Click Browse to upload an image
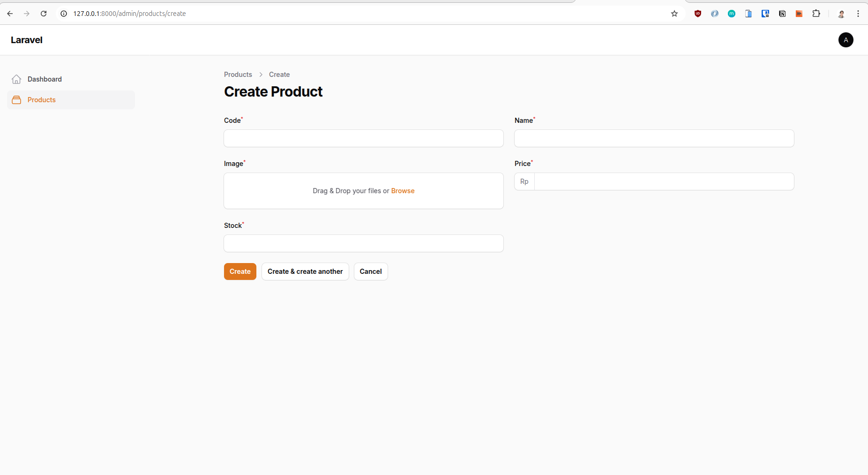Screen dimensions: 868x475 click(x=403, y=191)
